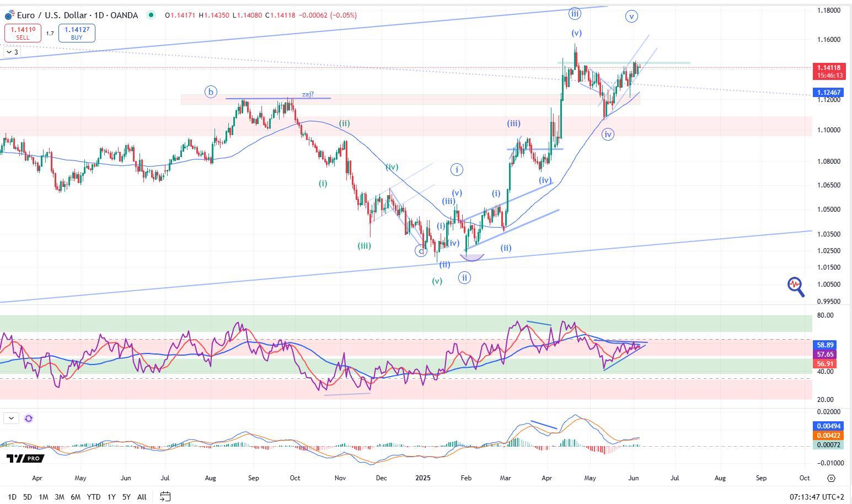
Task: Switch to the YTD time range
Action: (93, 497)
